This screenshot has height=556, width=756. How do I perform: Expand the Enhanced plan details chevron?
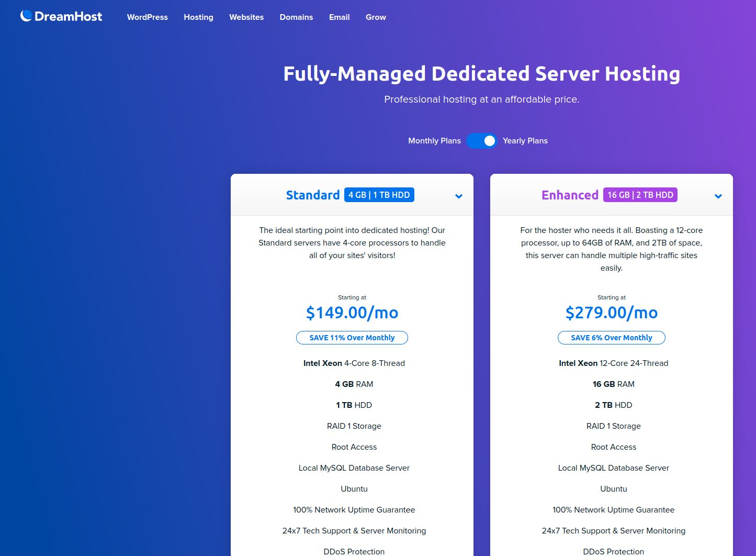pyautogui.click(x=718, y=196)
